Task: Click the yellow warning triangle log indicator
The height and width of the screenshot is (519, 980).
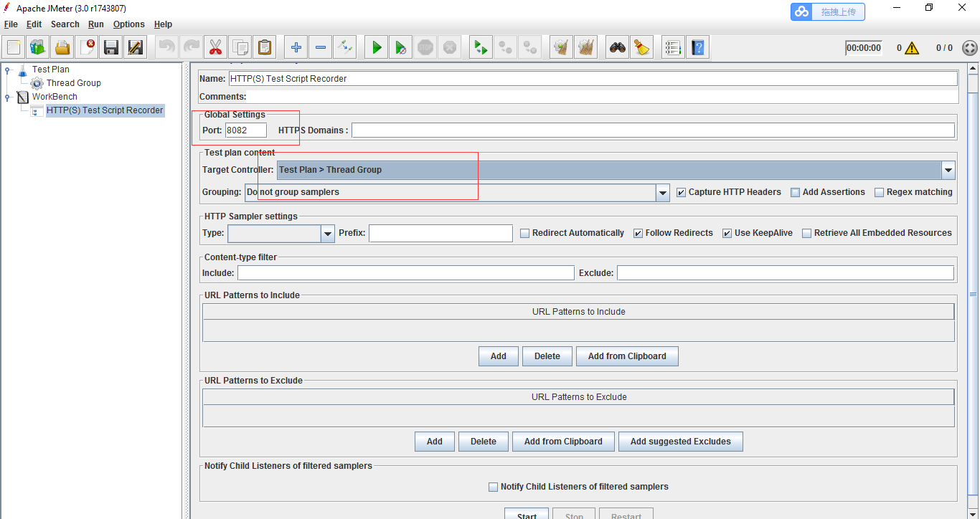Action: (x=912, y=48)
